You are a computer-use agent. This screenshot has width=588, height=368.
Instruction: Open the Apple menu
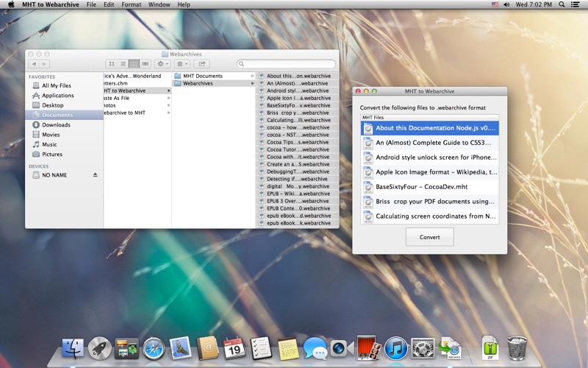tap(11, 4)
